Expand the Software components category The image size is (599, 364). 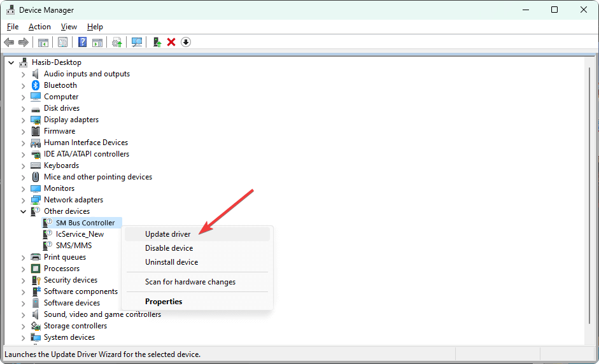coord(23,292)
